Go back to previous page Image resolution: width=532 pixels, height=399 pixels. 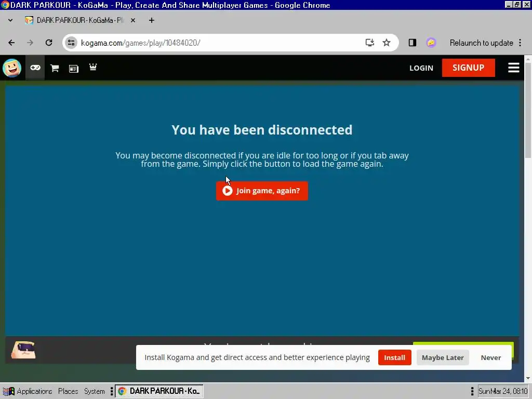[11, 43]
